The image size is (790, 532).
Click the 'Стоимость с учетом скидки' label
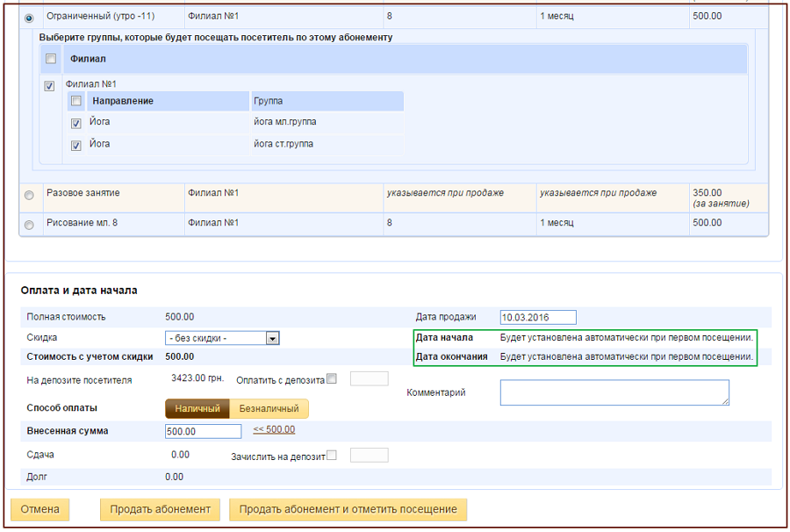(x=90, y=356)
